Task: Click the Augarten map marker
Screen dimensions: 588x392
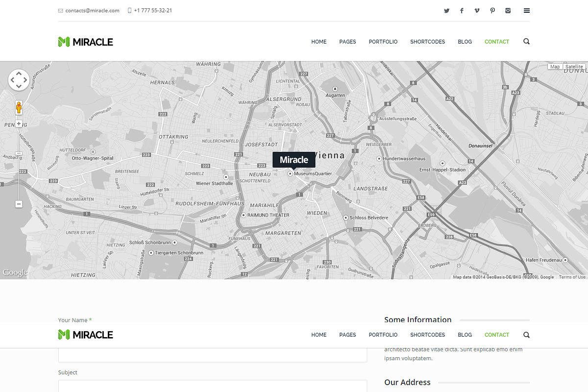Action: (336, 89)
